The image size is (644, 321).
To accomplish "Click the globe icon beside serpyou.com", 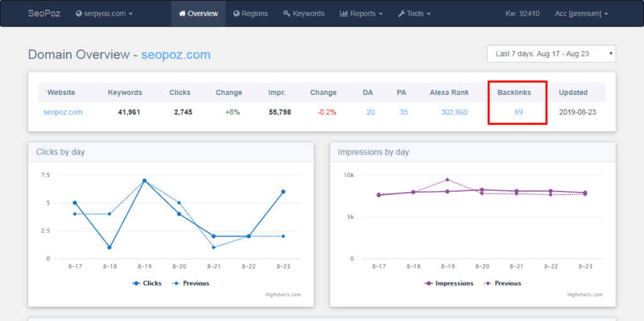I will (x=79, y=14).
